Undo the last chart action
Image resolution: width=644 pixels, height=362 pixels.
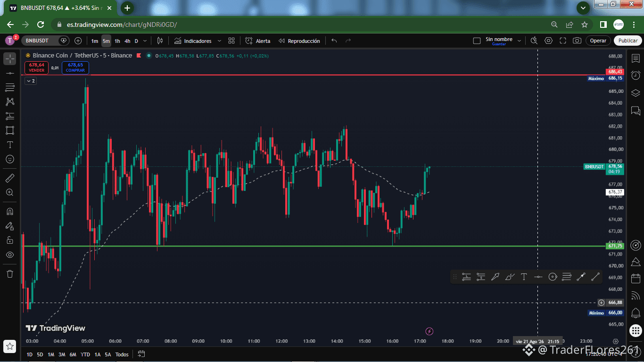pyautogui.click(x=334, y=41)
